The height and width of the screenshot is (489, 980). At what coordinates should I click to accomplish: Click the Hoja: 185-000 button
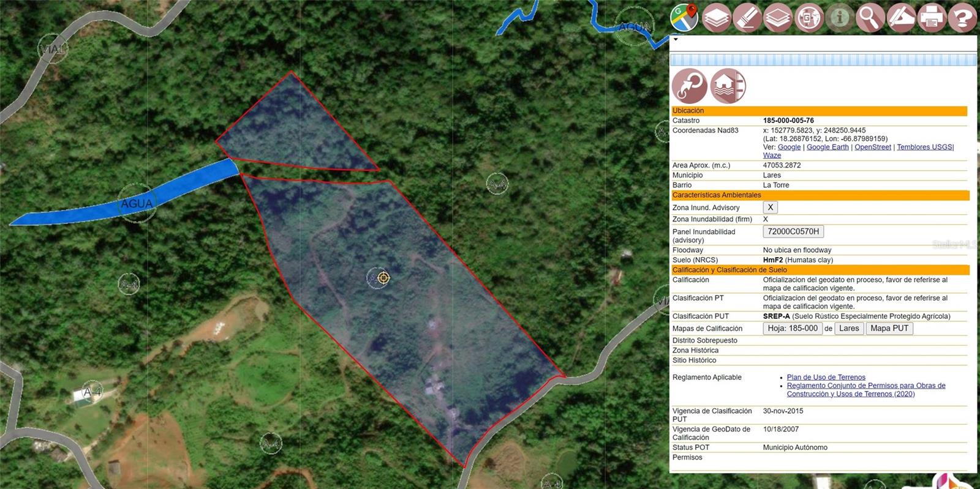793,329
